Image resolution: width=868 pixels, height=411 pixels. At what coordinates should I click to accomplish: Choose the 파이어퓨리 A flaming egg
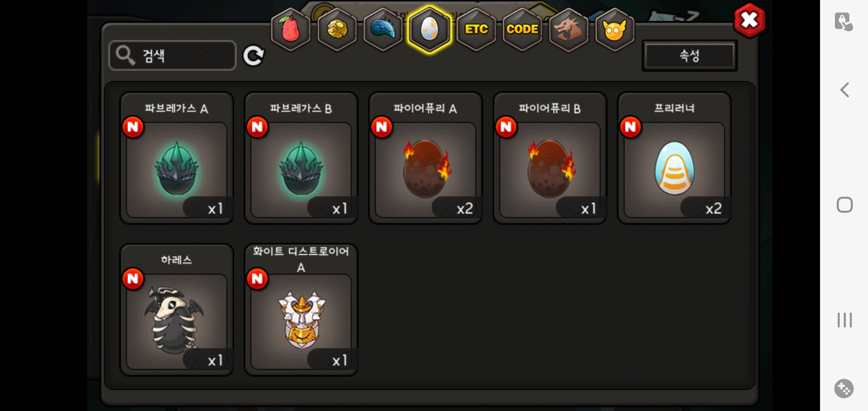click(x=426, y=158)
